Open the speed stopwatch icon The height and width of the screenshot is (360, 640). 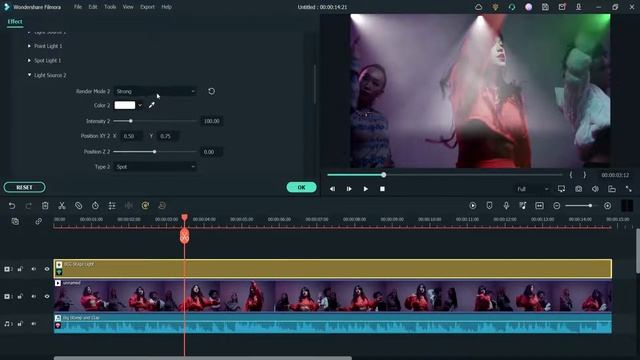(x=95, y=206)
